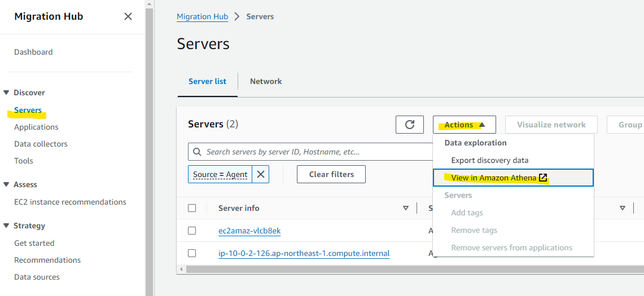Collapse the Strategy section
Image resolution: width=644 pixels, height=296 pixels.
click(6, 226)
